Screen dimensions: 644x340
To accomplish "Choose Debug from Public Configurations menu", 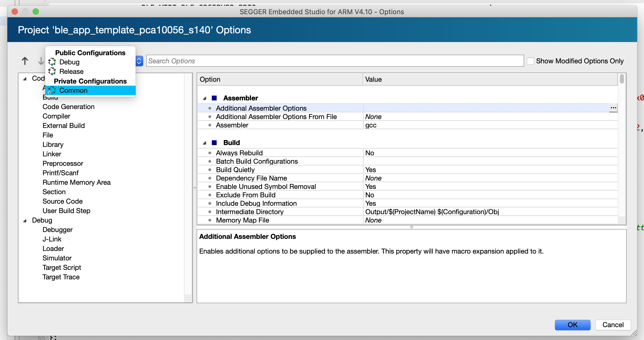I will (x=69, y=62).
